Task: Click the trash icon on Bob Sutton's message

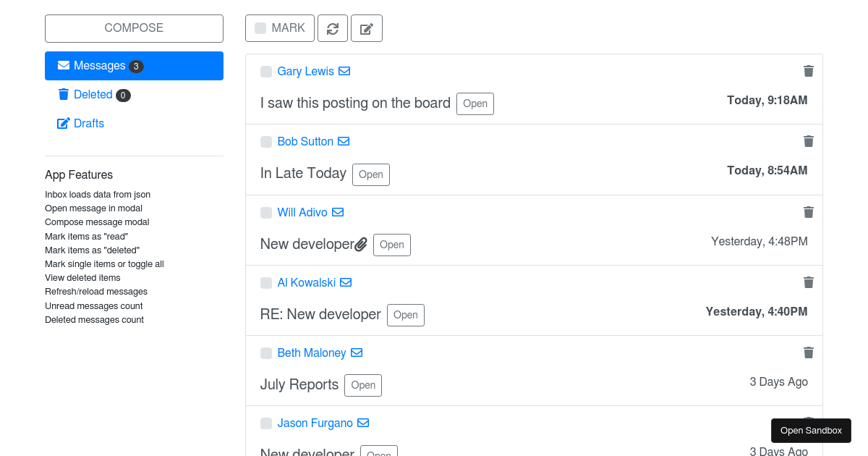Action: pos(808,141)
